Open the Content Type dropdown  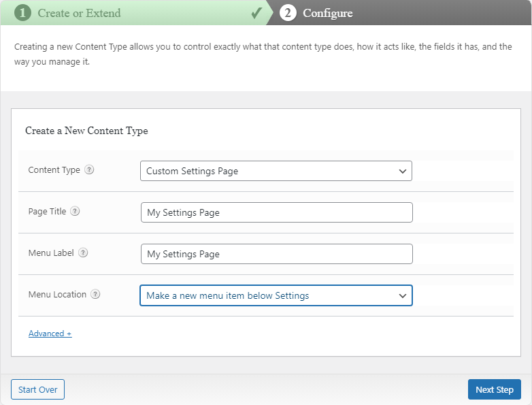(276, 171)
